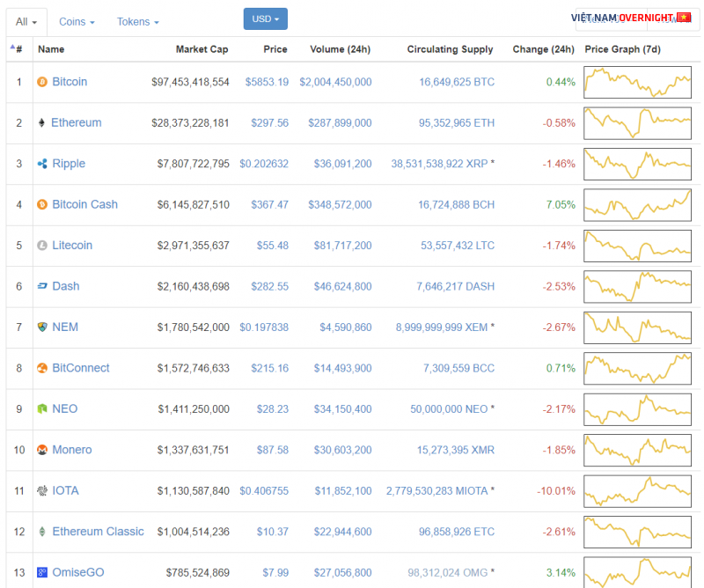Click the Ethereum diamond icon
This screenshot has height=588, width=704.
coord(41,122)
